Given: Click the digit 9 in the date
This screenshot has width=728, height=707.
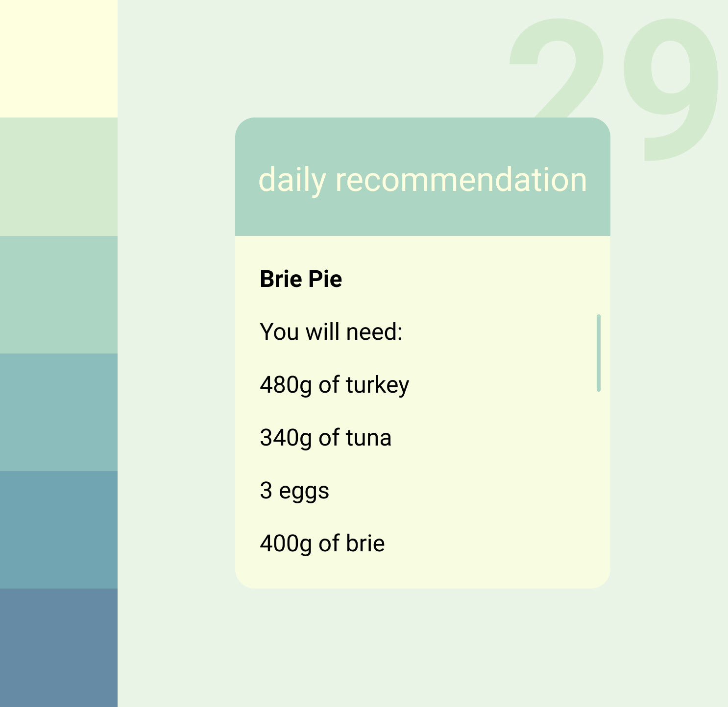Looking at the screenshot, I should [671, 90].
